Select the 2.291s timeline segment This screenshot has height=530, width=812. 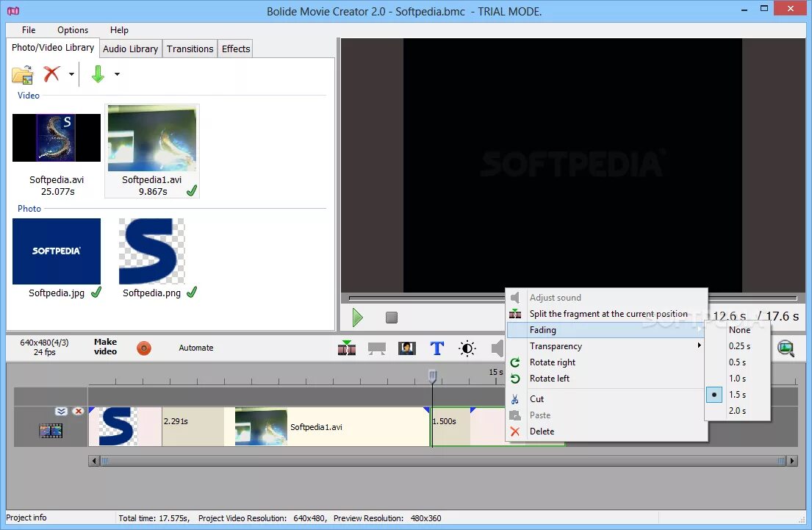(193, 426)
